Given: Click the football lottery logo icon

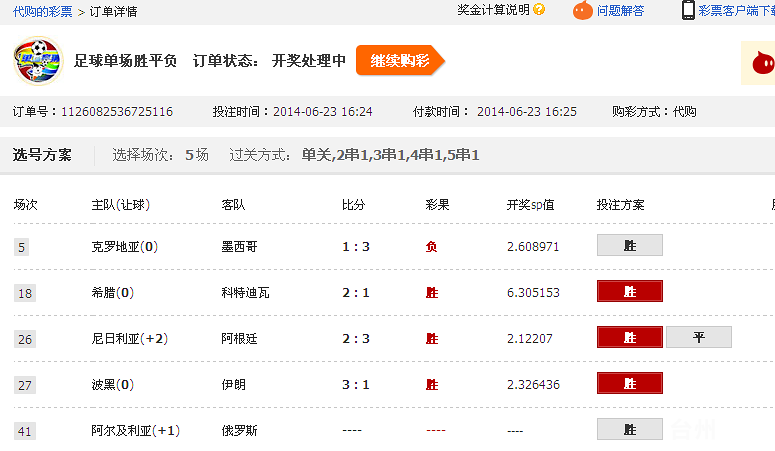Looking at the screenshot, I should coord(38,61).
